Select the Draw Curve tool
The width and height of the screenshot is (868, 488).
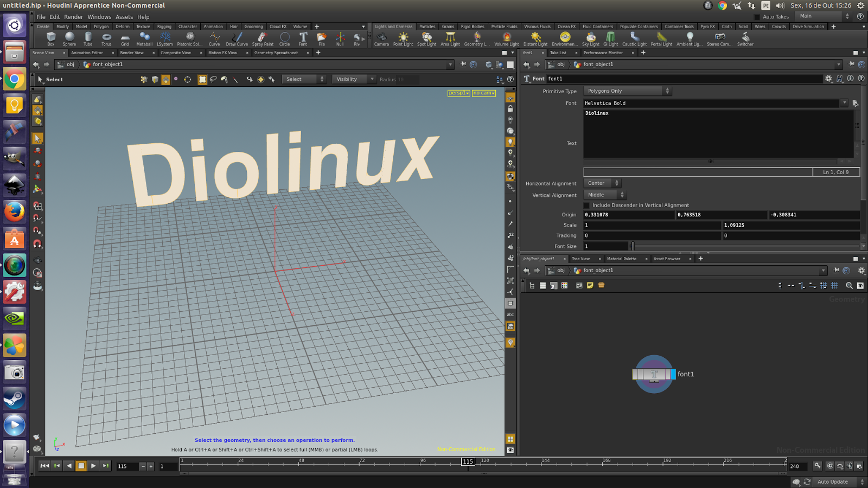point(237,38)
